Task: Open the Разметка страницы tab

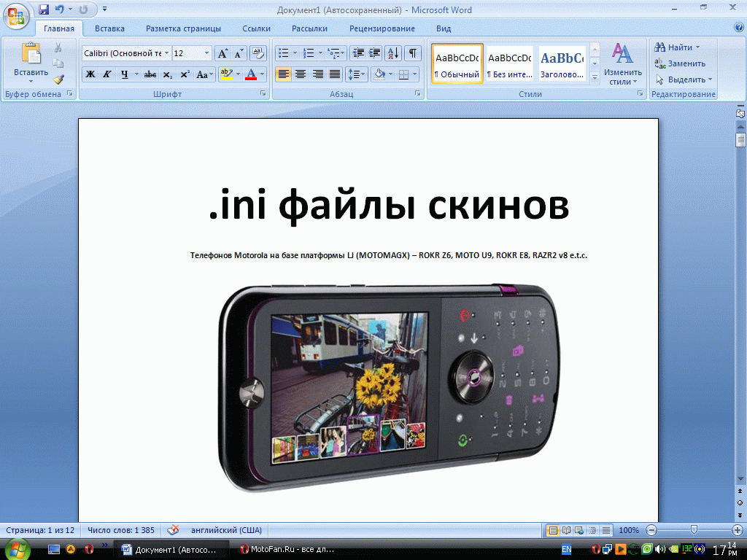Action: point(183,28)
